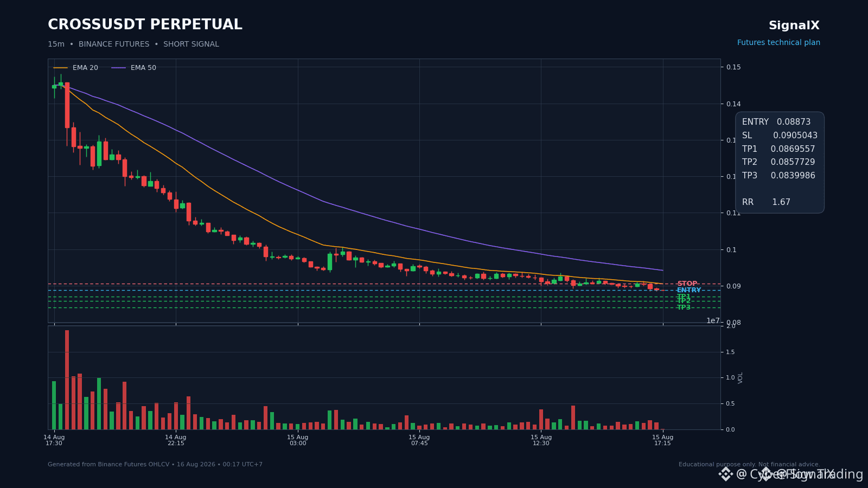Click the 1.5 volume axis label
The height and width of the screenshot is (488, 868).
point(731,352)
